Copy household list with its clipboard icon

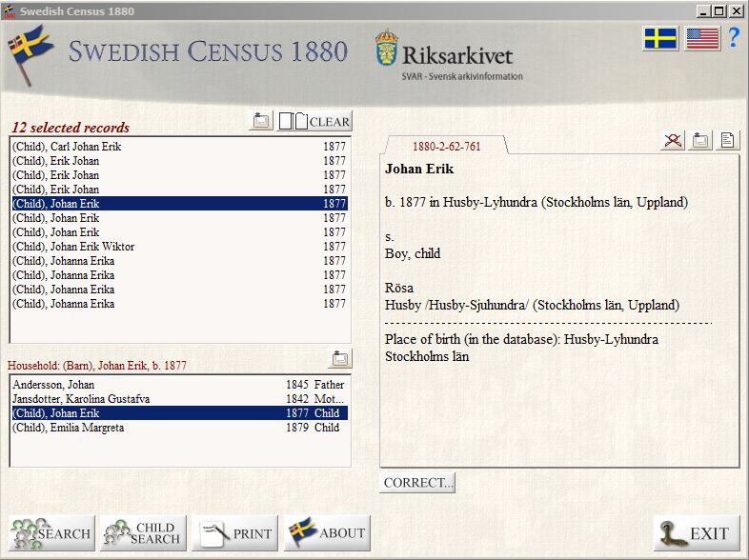[x=339, y=358]
